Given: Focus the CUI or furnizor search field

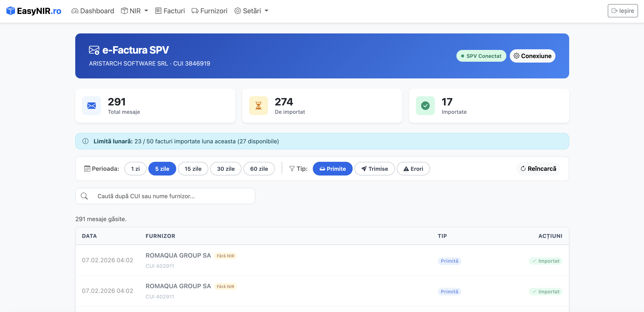Looking at the screenshot, I should (x=165, y=196).
